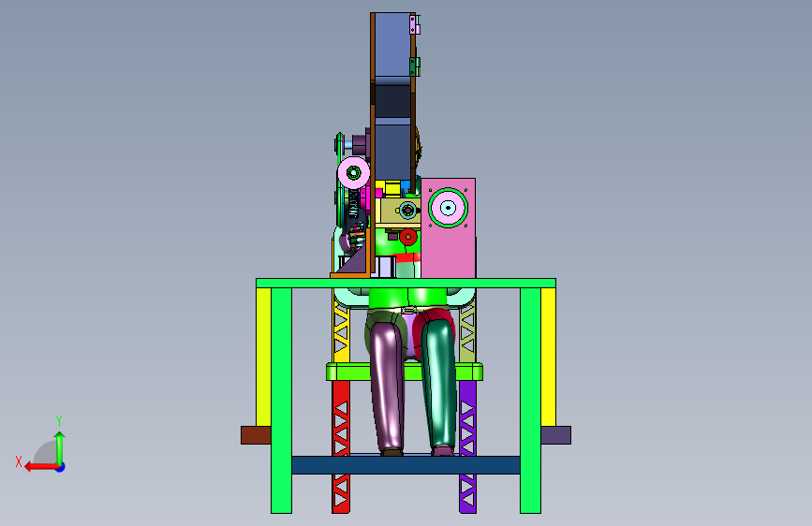Select the dark blue crossbar at table bottom
This screenshot has width=812, height=526.
(x=406, y=465)
